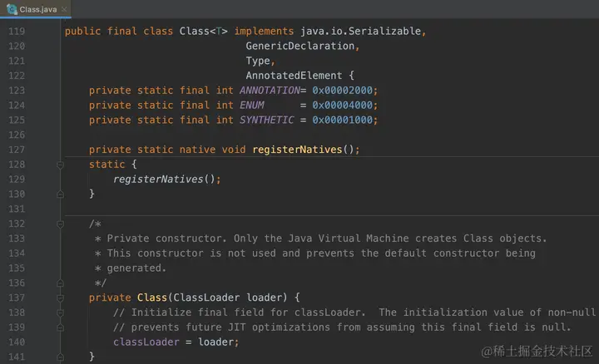This screenshot has height=364, width=599.
Task: Click the value 0x00002000
Action: [342, 91]
